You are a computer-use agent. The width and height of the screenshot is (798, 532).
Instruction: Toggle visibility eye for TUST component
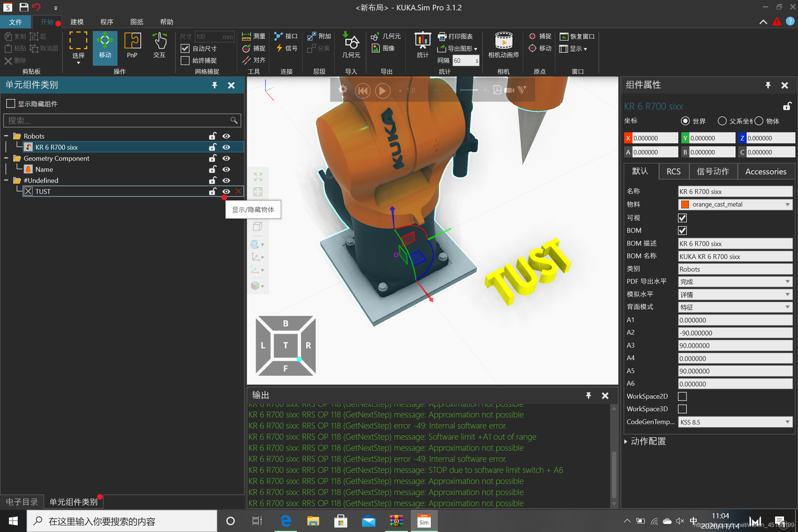tap(226, 191)
